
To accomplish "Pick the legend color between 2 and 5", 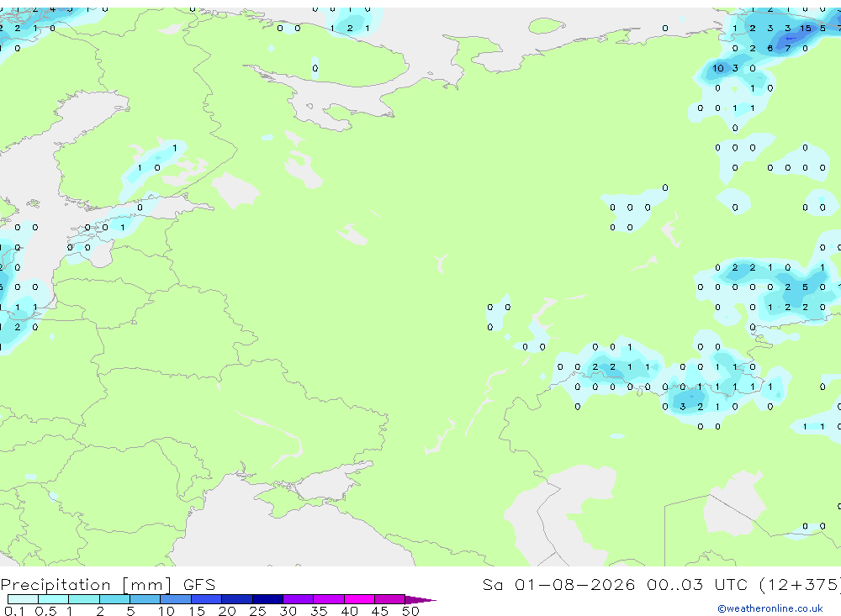I will point(114,599).
